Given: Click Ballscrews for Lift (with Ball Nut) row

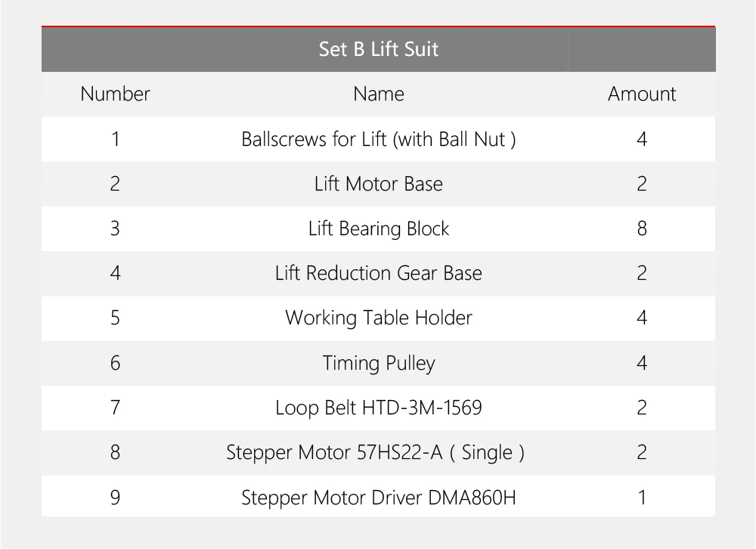Looking at the screenshot, I should [x=379, y=139].
